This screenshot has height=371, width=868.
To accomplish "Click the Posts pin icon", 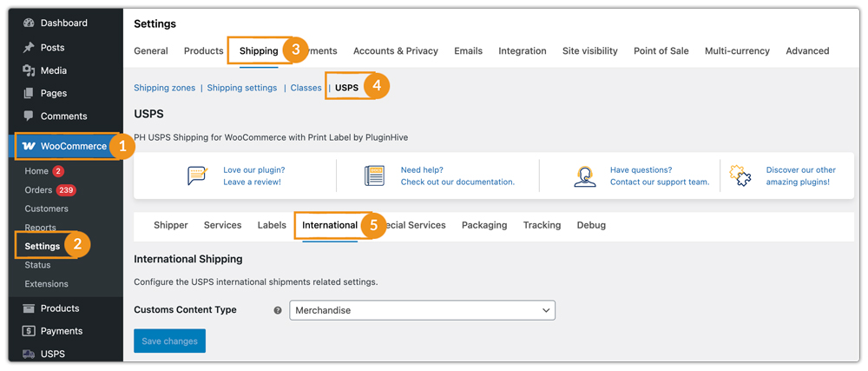I will pyautogui.click(x=29, y=48).
